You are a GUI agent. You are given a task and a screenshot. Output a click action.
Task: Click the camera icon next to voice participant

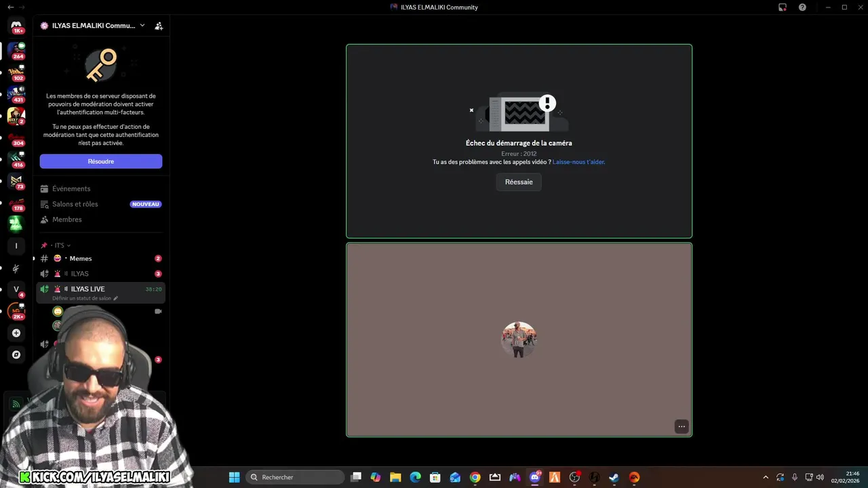pos(158,311)
